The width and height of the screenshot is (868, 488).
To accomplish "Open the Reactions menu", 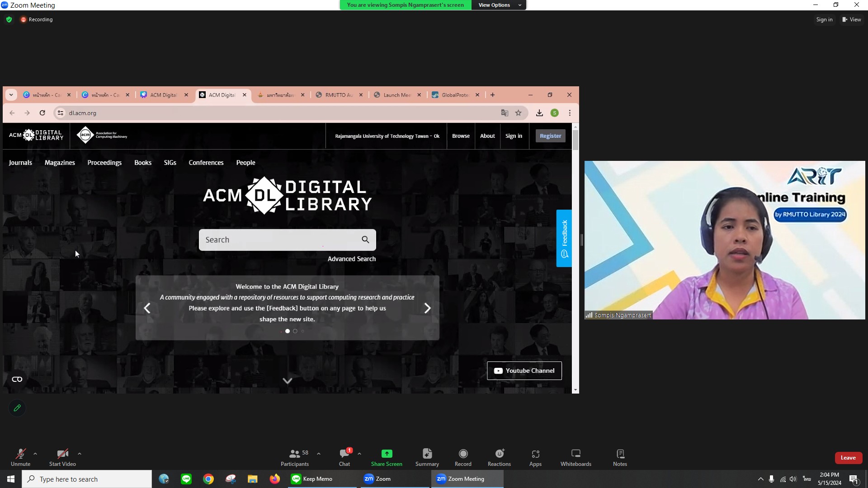I will pyautogui.click(x=499, y=457).
